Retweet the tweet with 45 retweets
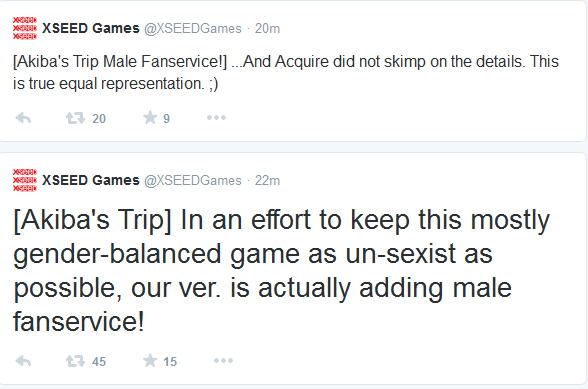 pyautogui.click(x=75, y=361)
